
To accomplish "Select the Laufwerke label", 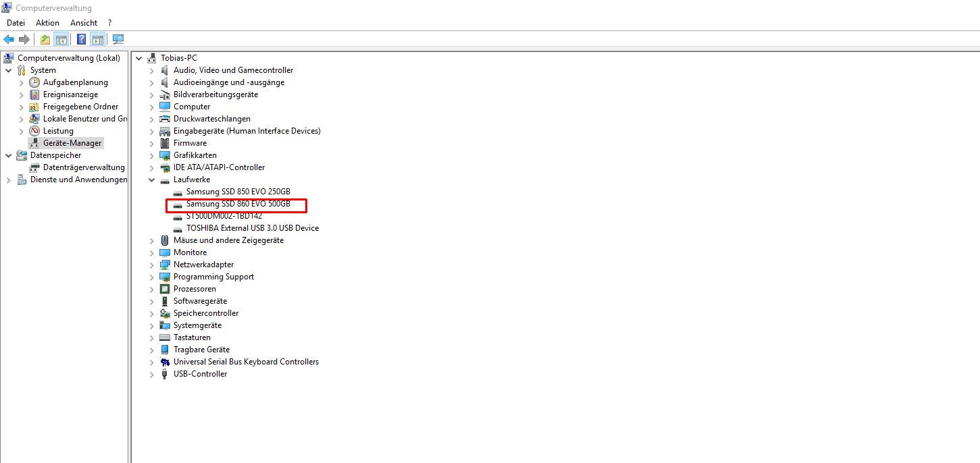I will click(192, 180).
